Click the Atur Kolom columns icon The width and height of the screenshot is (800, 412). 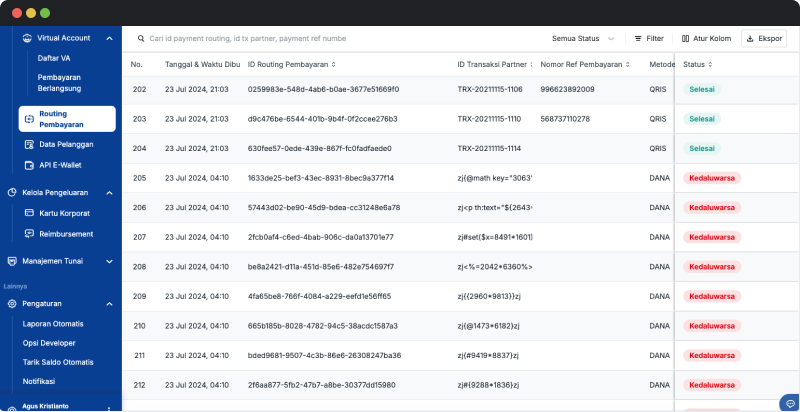[x=685, y=39]
